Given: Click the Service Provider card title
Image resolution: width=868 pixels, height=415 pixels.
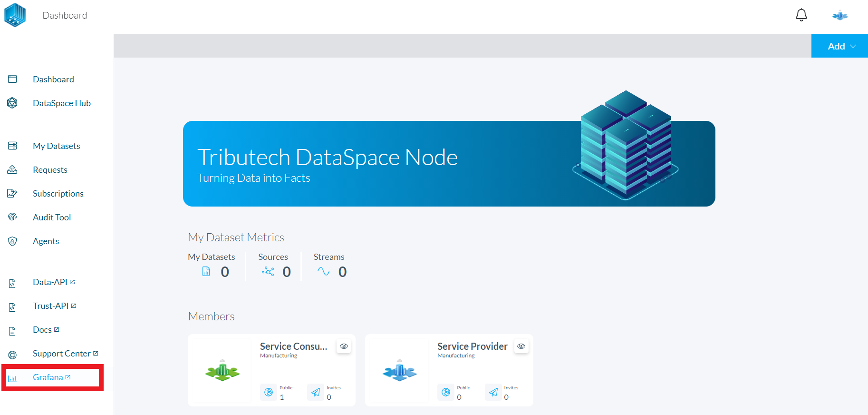Looking at the screenshot, I should point(473,346).
